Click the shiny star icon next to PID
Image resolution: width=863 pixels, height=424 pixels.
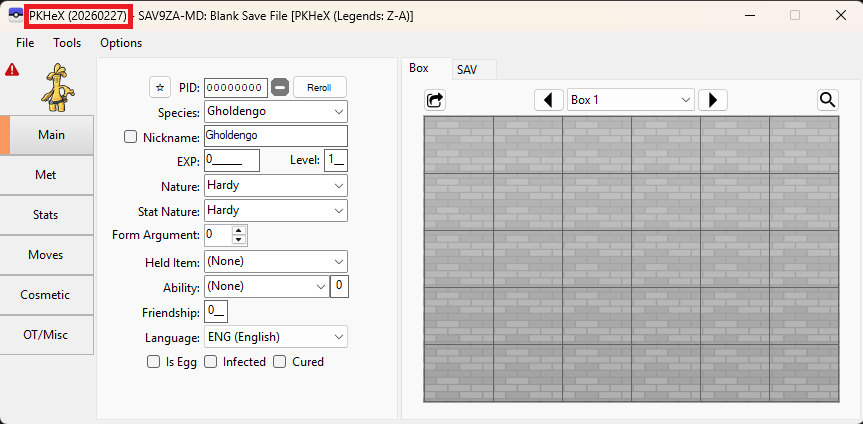pos(159,87)
